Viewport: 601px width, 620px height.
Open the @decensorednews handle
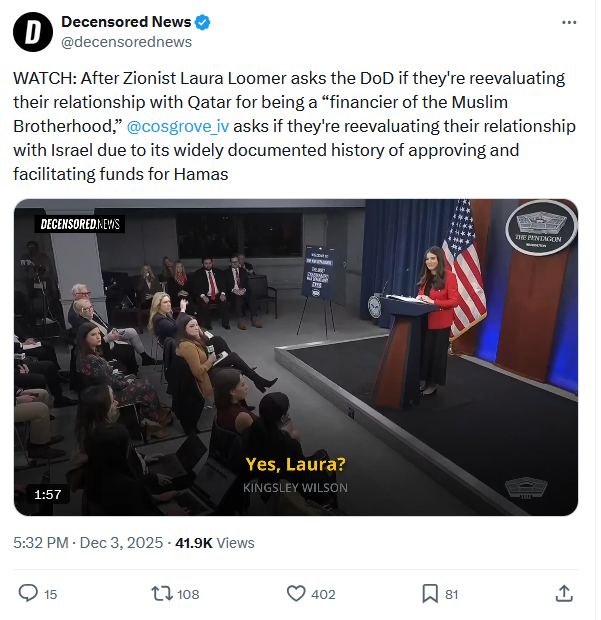pos(126,42)
